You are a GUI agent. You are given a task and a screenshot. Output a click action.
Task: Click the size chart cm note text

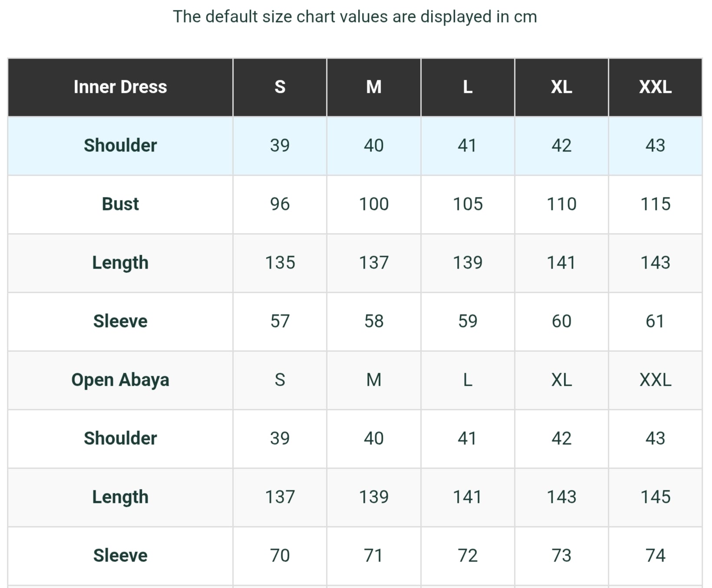click(355, 17)
